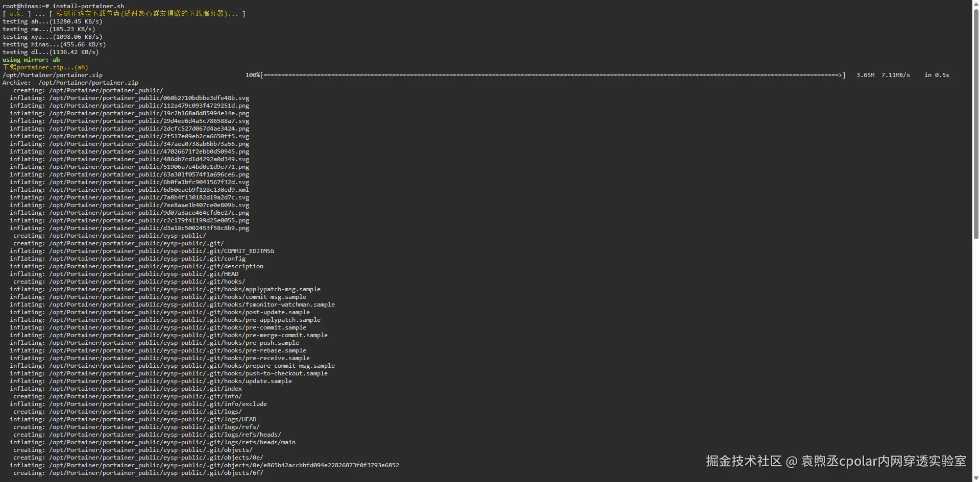The width and height of the screenshot is (980, 482).
Task: Click the "hooks/update.sample" line
Action: click(151, 381)
